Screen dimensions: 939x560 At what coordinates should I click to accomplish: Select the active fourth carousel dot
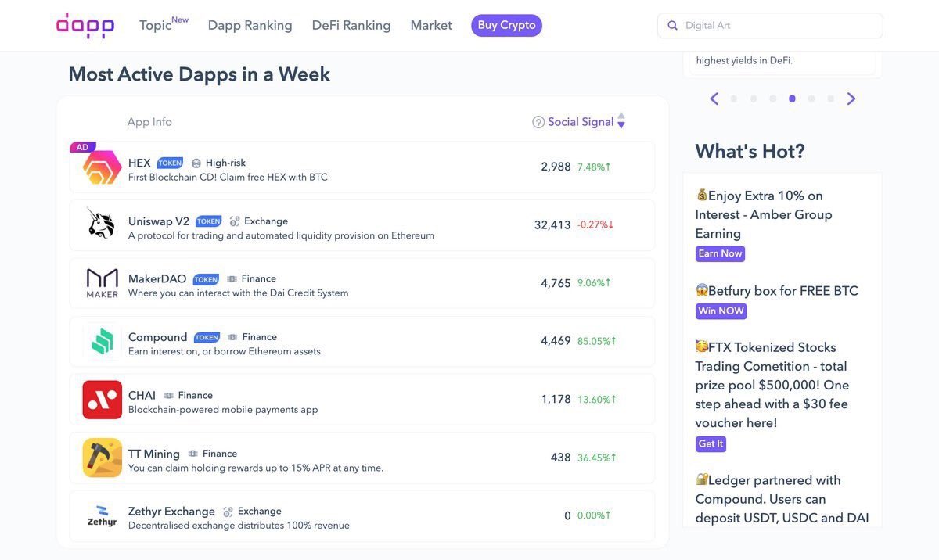[793, 99]
